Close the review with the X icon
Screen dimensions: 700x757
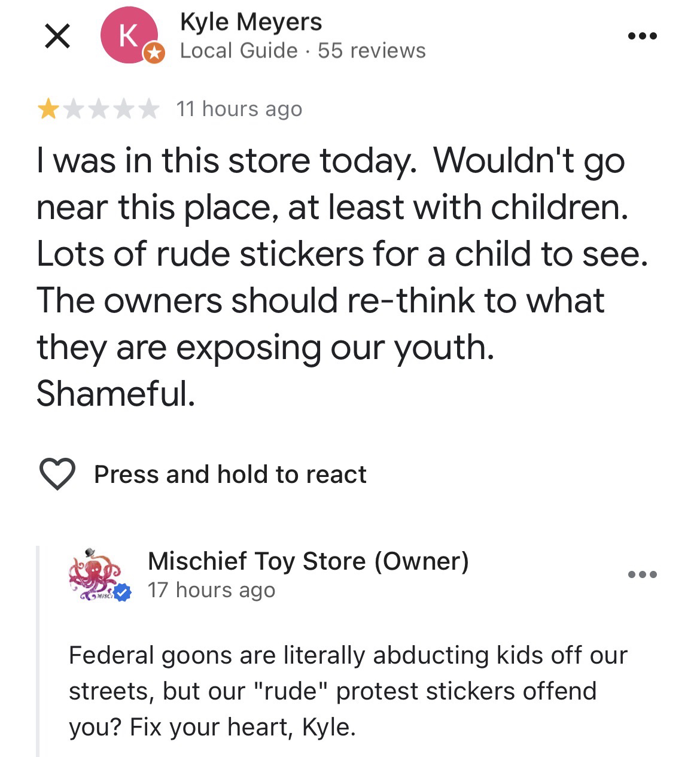tap(57, 37)
